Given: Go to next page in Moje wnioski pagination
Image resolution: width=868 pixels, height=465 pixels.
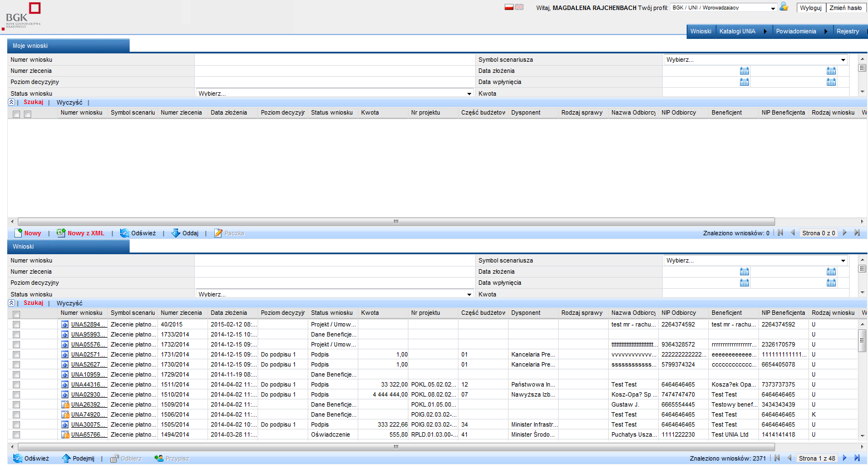Looking at the screenshot, I should tap(845, 233).
